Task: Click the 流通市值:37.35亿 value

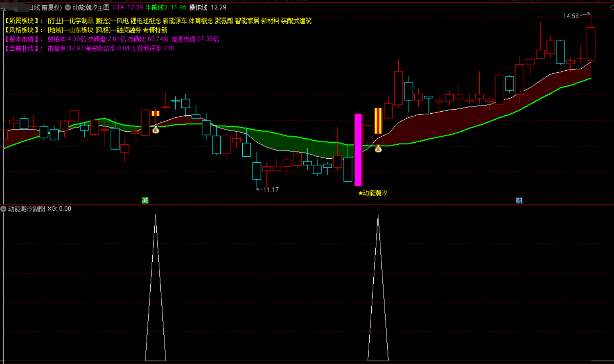Action: coord(195,39)
